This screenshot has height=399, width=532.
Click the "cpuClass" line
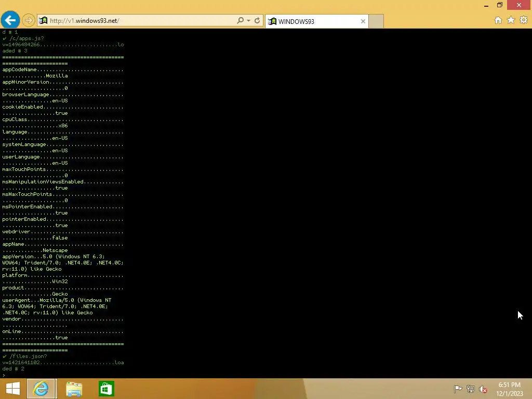point(63,119)
